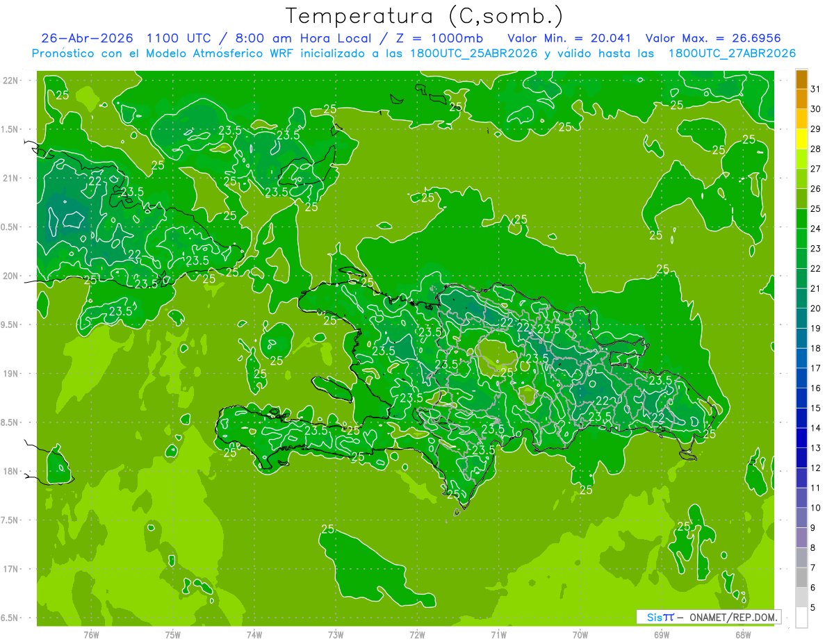
Task: Click the SisPI ONAMET/REP.DOM. watermark label
Action: [x=708, y=617]
